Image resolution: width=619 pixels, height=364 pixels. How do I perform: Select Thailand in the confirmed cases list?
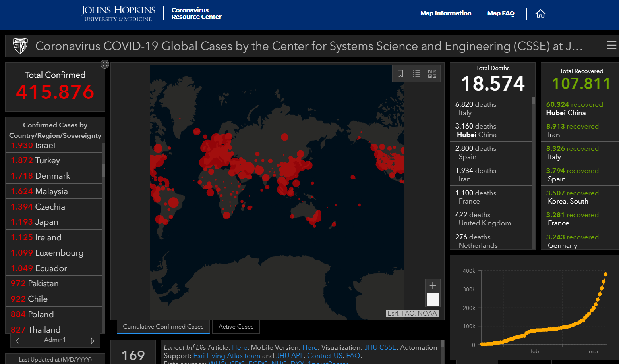tap(54, 328)
